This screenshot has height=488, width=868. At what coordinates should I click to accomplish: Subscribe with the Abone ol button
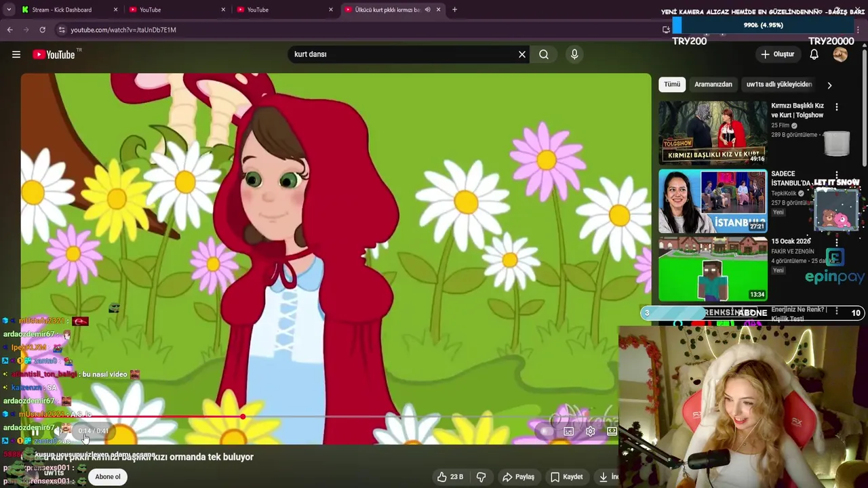pos(108,476)
